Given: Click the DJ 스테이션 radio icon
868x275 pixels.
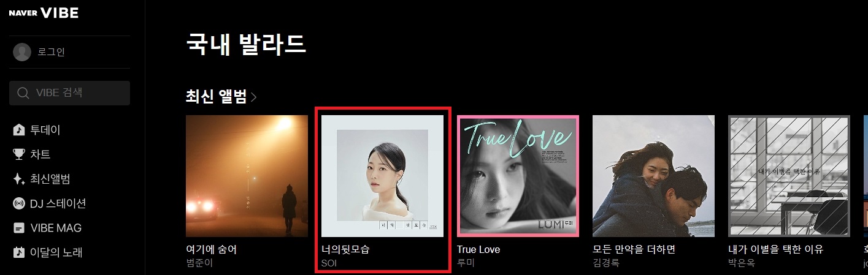Looking at the screenshot, I should coord(19,203).
